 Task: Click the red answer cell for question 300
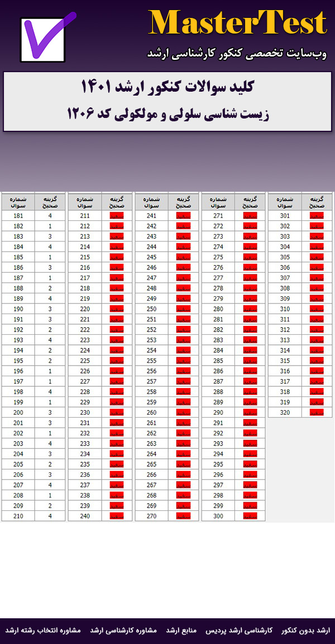[x=250, y=516]
